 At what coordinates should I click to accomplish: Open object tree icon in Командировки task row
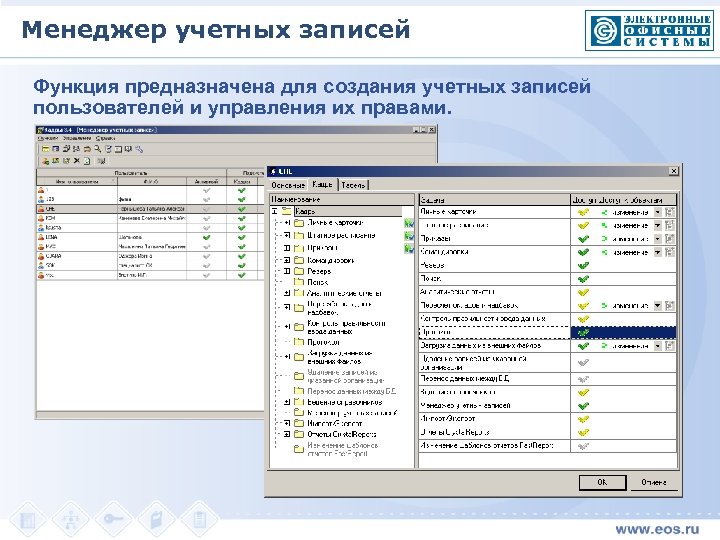point(669,252)
